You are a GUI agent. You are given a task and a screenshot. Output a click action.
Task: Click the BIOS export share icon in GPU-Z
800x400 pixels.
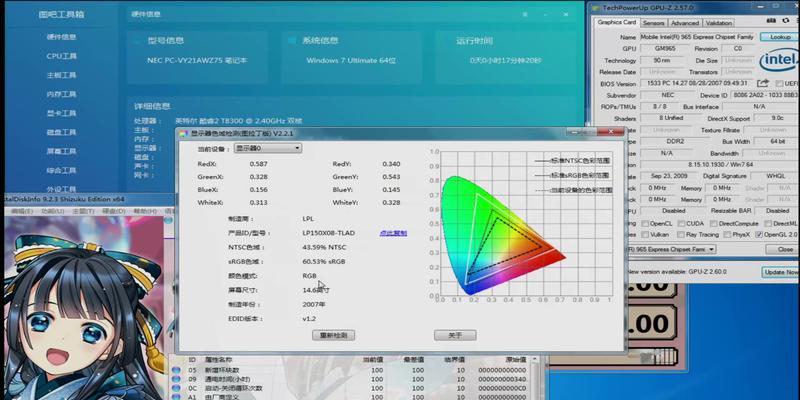pyautogui.click(x=762, y=83)
